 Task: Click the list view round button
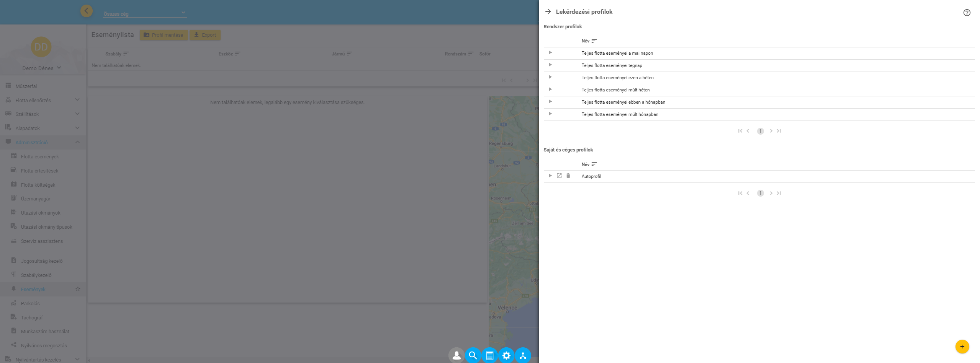click(489, 355)
